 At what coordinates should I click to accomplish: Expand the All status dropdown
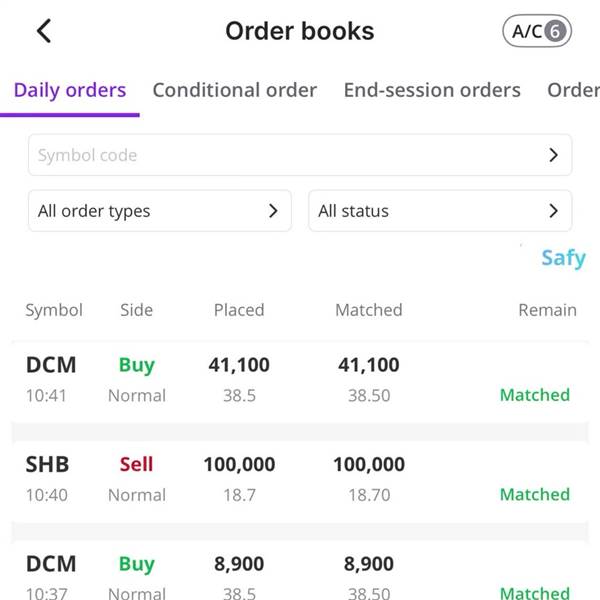click(440, 211)
